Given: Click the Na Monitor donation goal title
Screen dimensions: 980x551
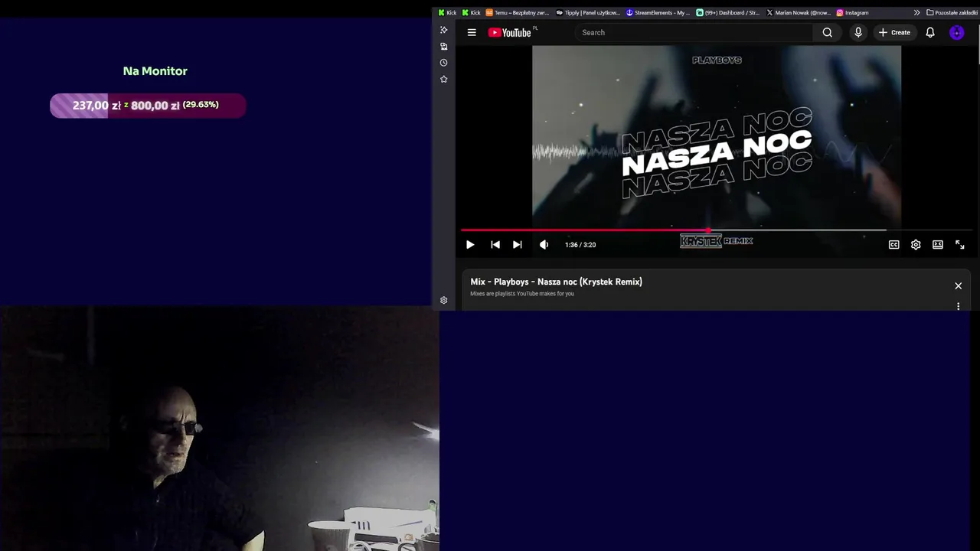Looking at the screenshot, I should point(155,71).
